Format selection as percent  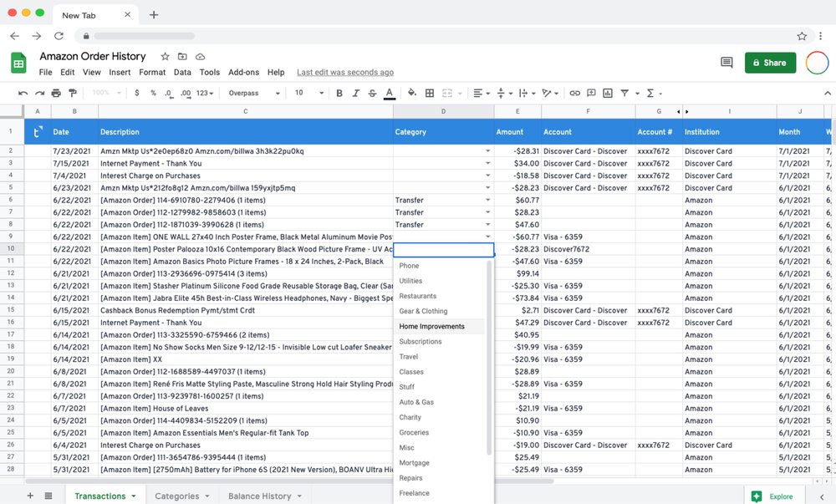coord(153,93)
